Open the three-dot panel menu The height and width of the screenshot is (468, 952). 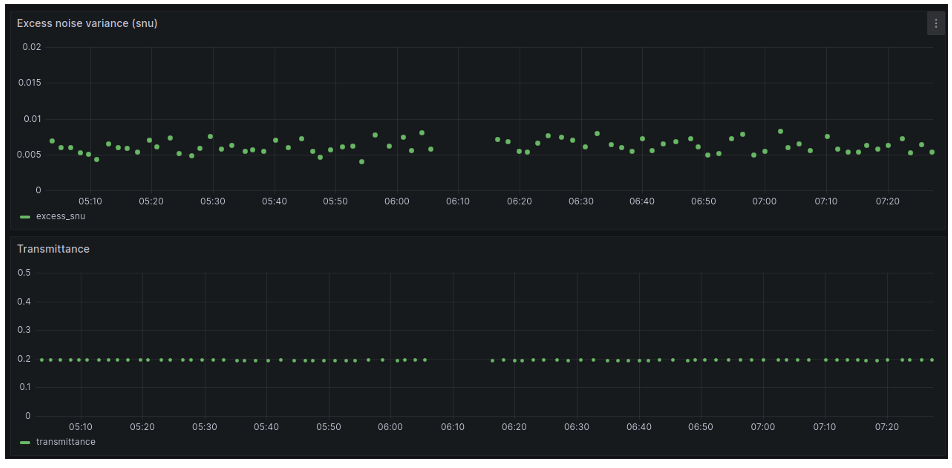[935, 24]
